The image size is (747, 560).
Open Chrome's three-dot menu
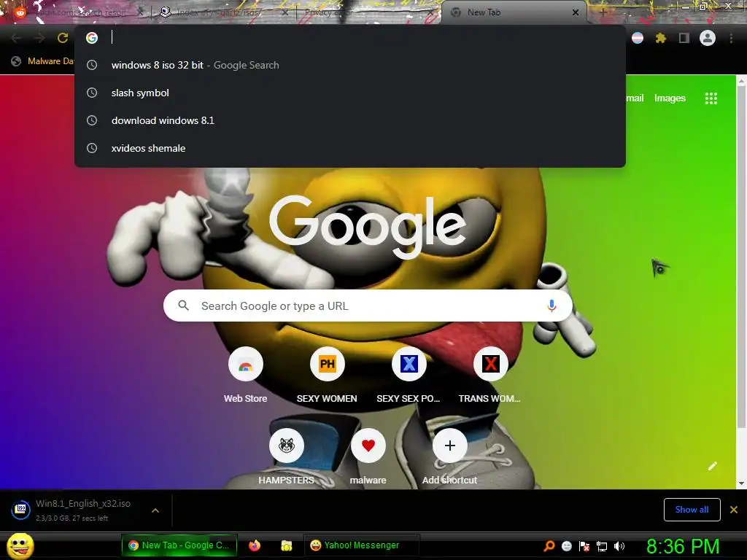tap(731, 38)
